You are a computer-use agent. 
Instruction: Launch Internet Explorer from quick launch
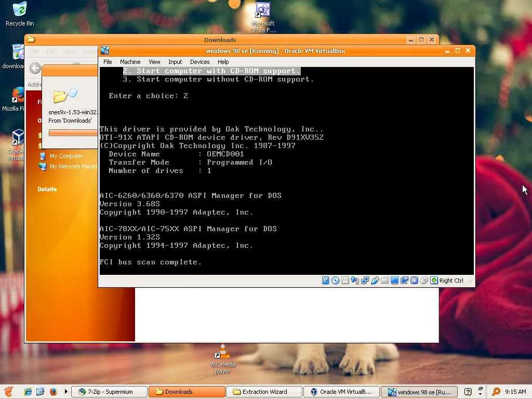(28, 392)
